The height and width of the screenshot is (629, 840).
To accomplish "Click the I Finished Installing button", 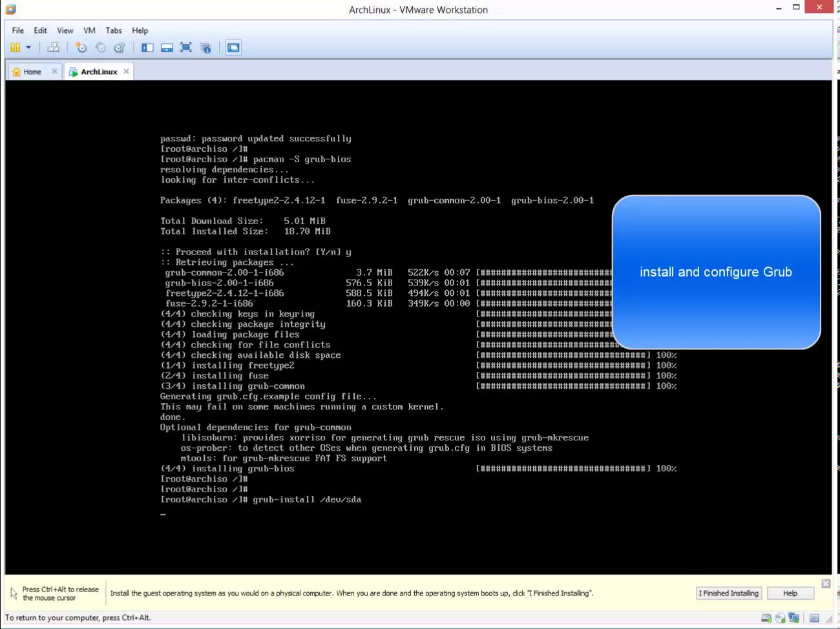I will point(728,593).
